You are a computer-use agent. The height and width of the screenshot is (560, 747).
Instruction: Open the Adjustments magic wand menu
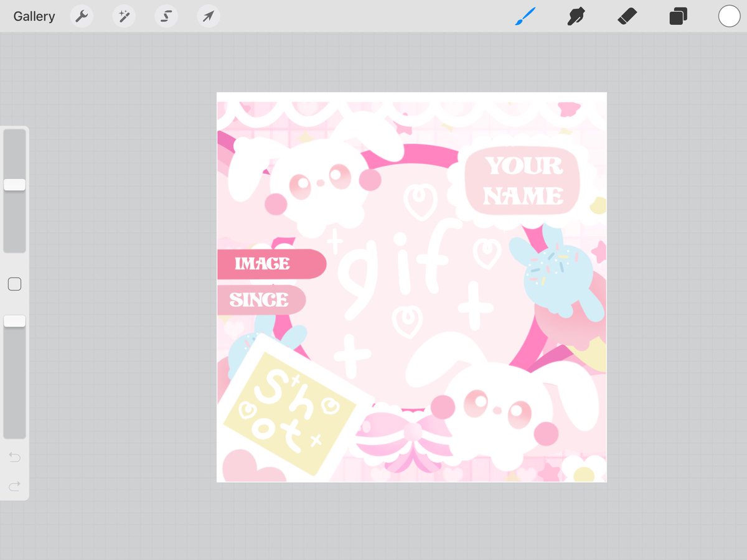pyautogui.click(x=124, y=16)
